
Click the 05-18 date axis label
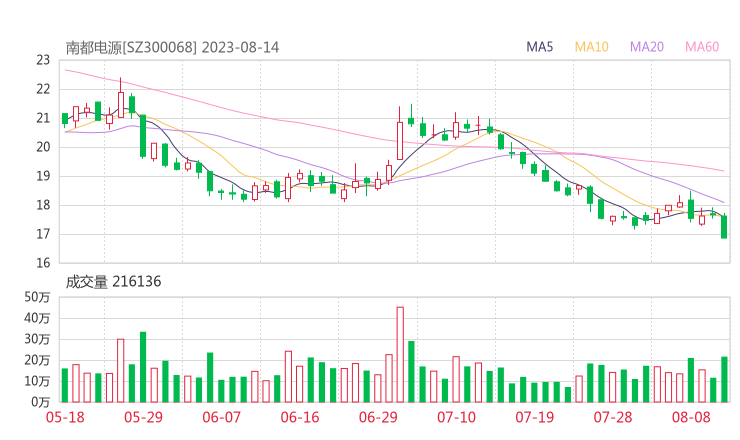point(65,417)
